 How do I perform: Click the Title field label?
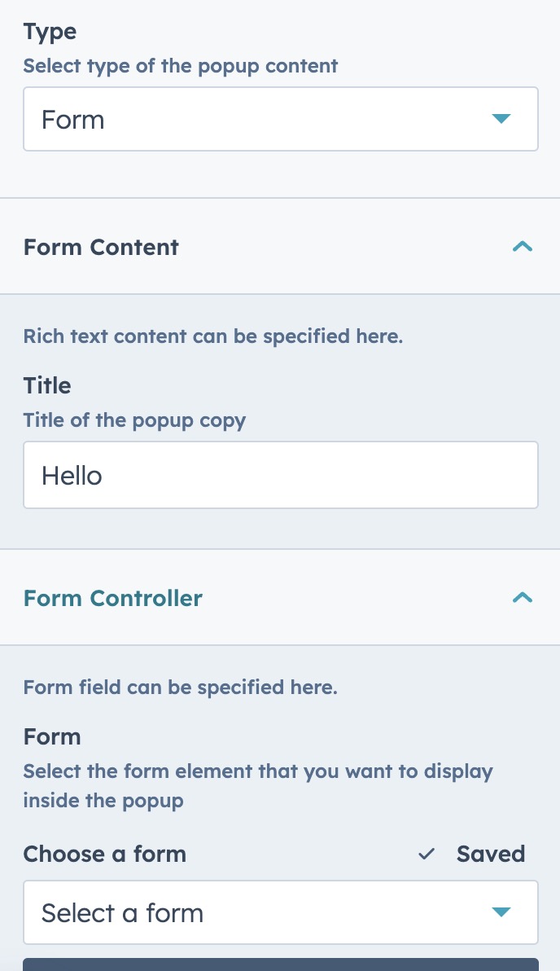tap(47, 385)
